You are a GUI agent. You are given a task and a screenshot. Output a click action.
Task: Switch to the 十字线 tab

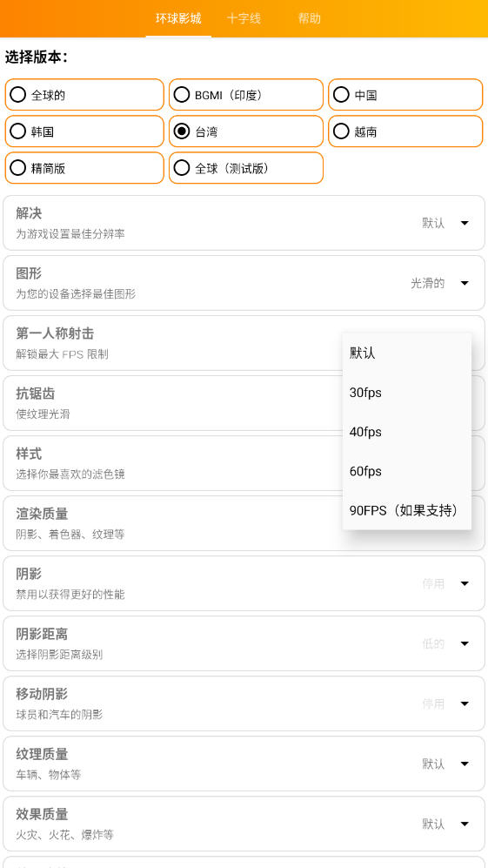tap(244, 19)
